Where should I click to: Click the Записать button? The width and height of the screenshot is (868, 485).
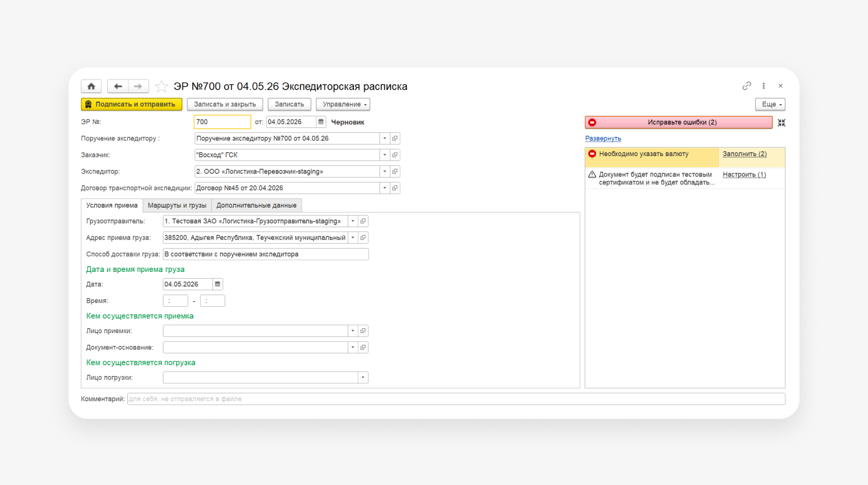click(290, 105)
